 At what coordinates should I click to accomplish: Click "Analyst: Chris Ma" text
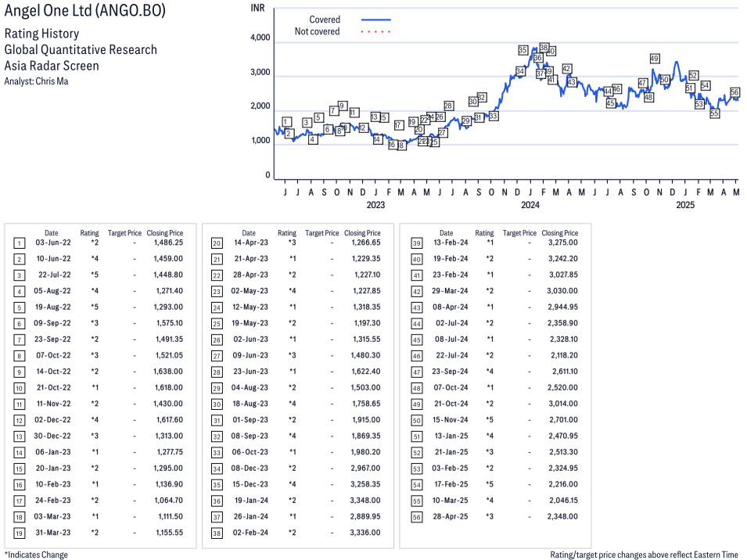(36, 81)
